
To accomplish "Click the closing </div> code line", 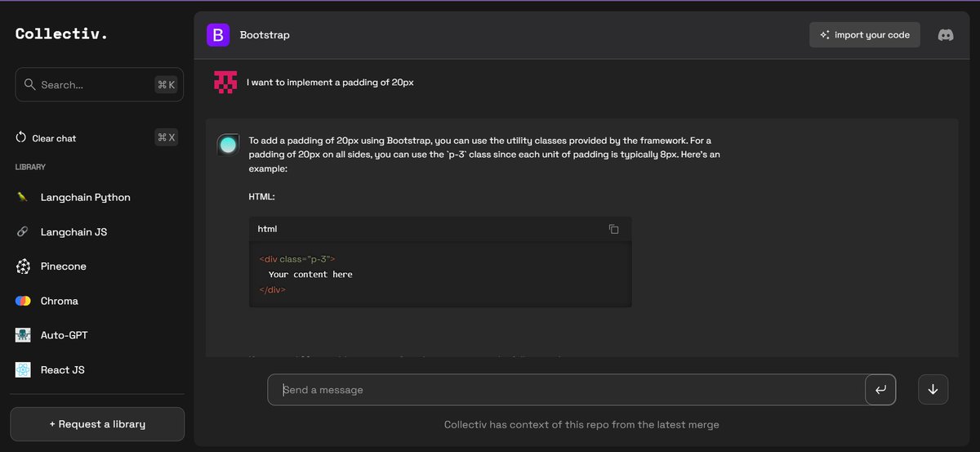I will coord(272,289).
